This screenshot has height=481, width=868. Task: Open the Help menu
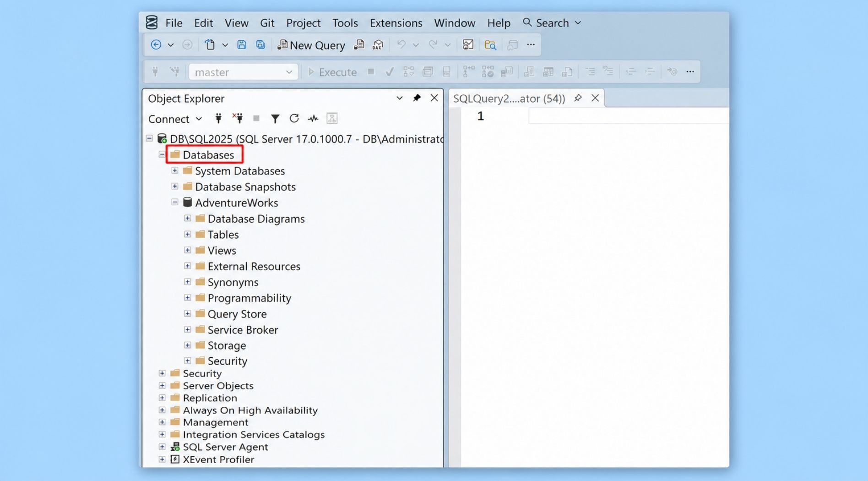pos(499,23)
